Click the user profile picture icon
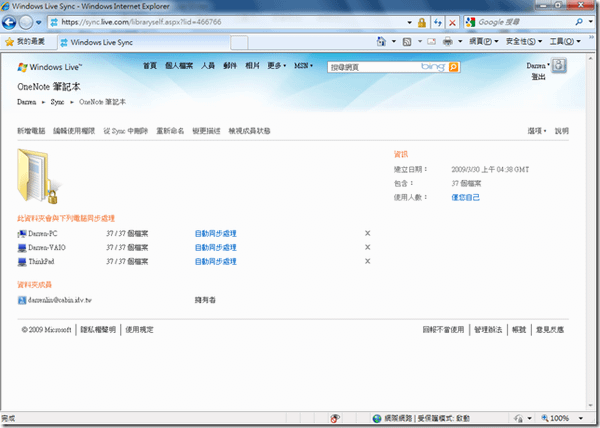 [559, 65]
